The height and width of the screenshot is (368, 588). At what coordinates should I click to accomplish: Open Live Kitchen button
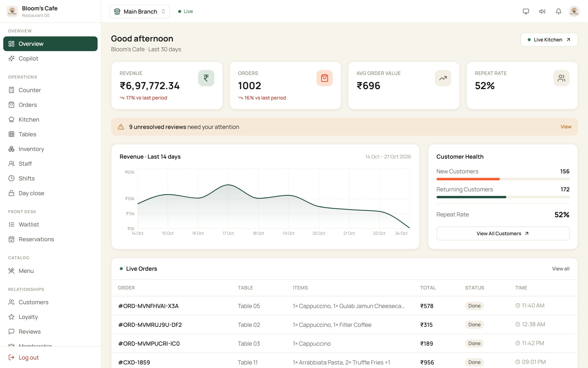(x=549, y=40)
